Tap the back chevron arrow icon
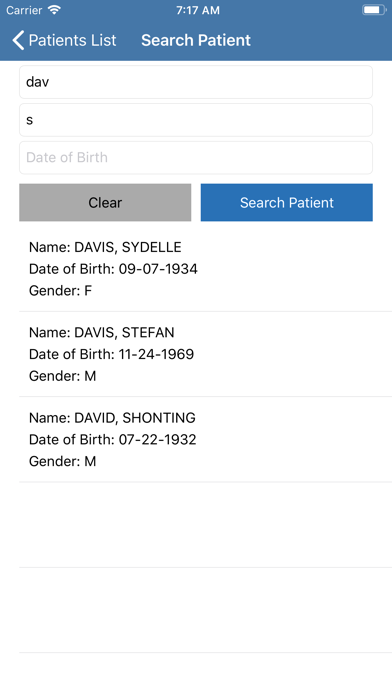This screenshot has height=696, width=392. pyautogui.click(x=18, y=40)
